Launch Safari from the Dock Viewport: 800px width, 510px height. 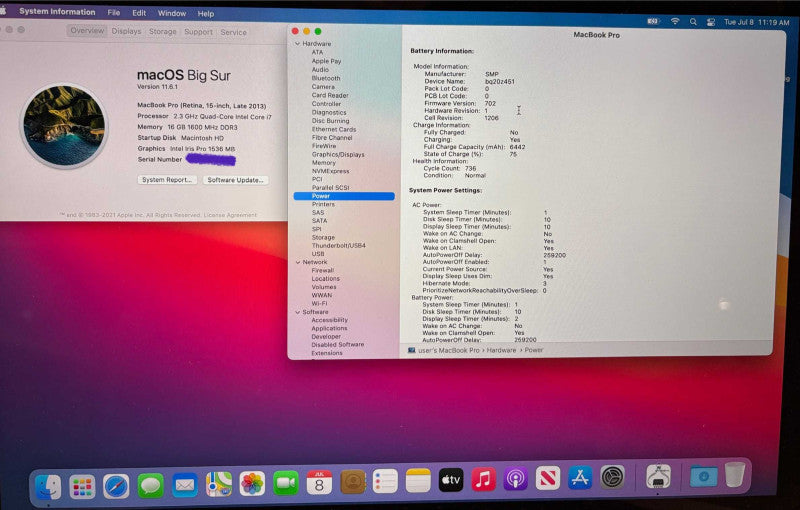tap(116, 486)
